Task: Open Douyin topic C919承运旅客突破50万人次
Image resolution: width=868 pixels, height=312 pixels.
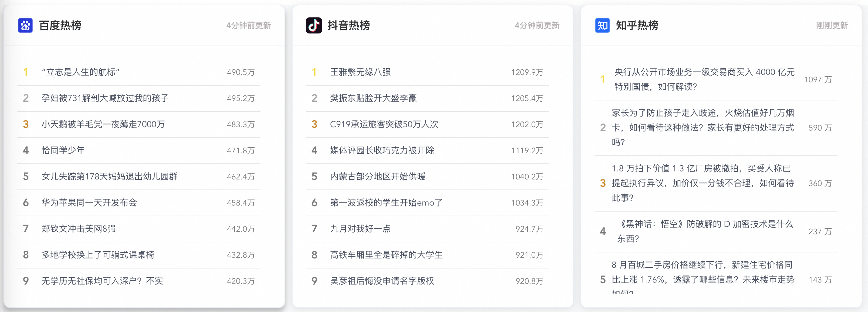Action: pos(384,125)
